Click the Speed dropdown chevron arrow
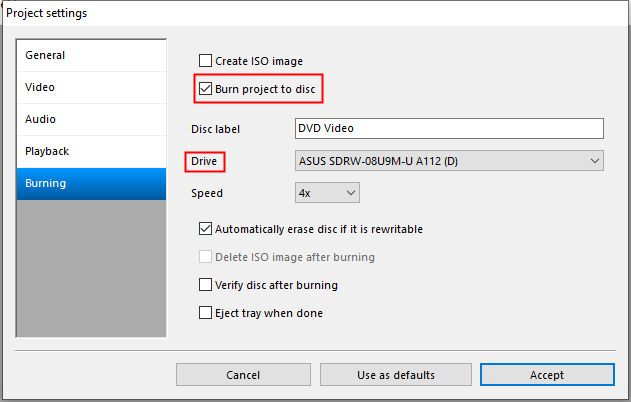This screenshot has width=631, height=402. 351,192
